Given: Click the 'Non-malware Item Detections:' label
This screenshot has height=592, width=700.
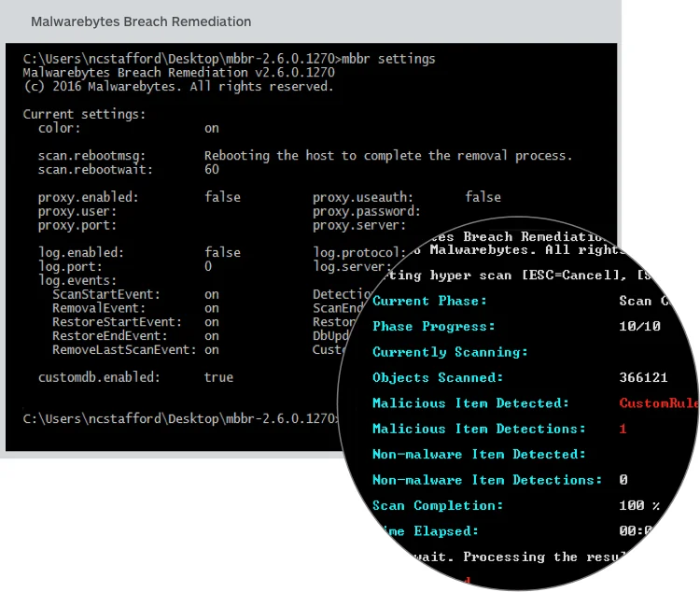Looking at the screenshot, I should point(487,480).
